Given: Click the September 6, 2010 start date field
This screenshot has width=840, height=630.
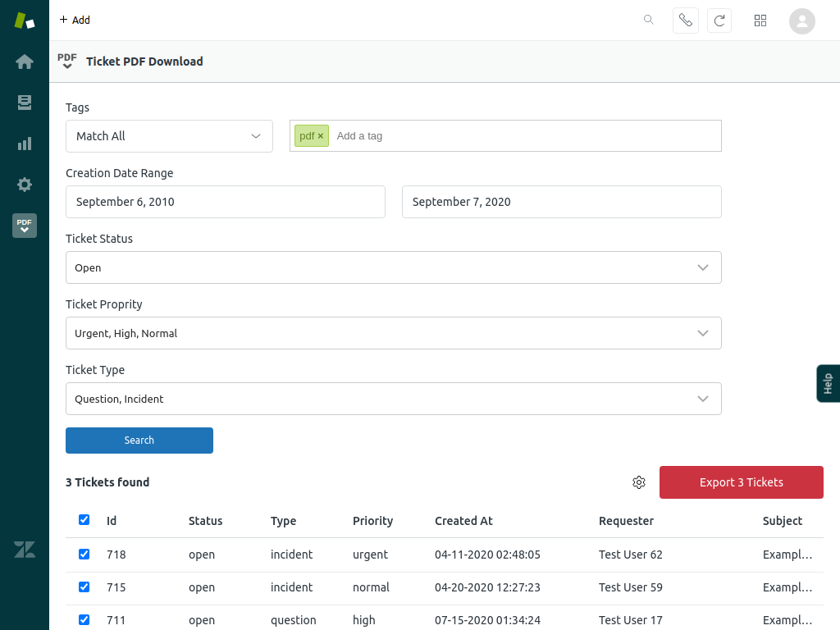Looking at the screenshot, I should [226, 202].
